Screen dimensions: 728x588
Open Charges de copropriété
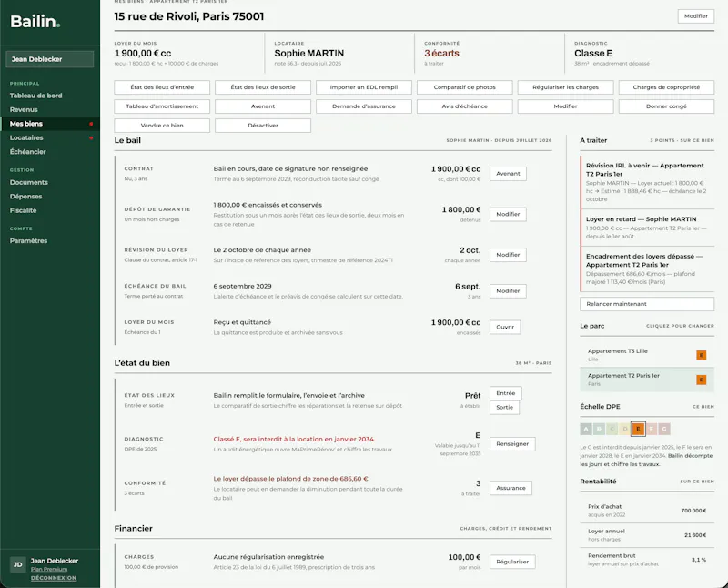[666, 87]
